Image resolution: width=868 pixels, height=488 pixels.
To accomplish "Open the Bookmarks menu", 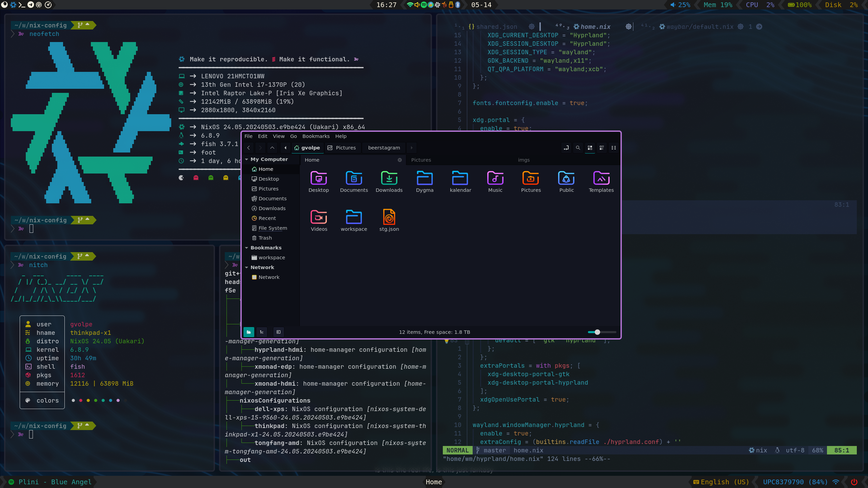I will point(316,136).
